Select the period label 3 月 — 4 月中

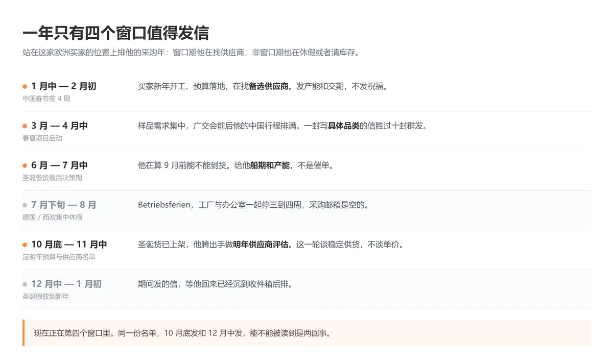pyautogui.click(x=59, y=126)
